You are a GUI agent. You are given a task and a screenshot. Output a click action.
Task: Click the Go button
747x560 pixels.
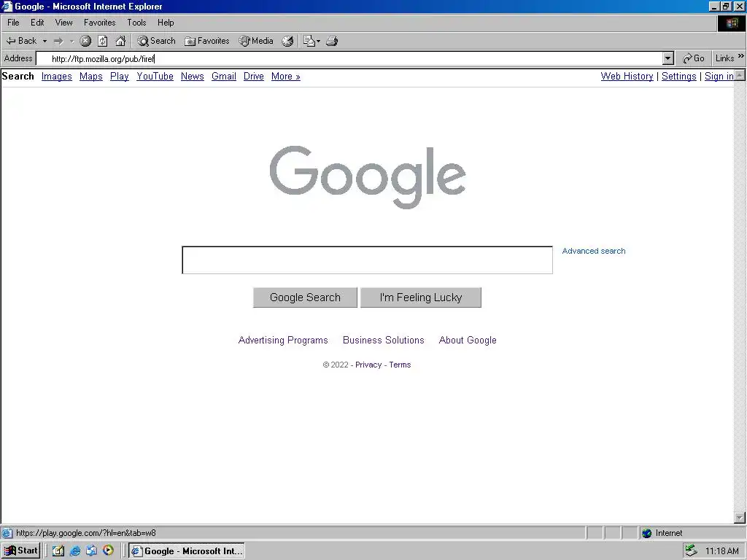tap(694, 58)
